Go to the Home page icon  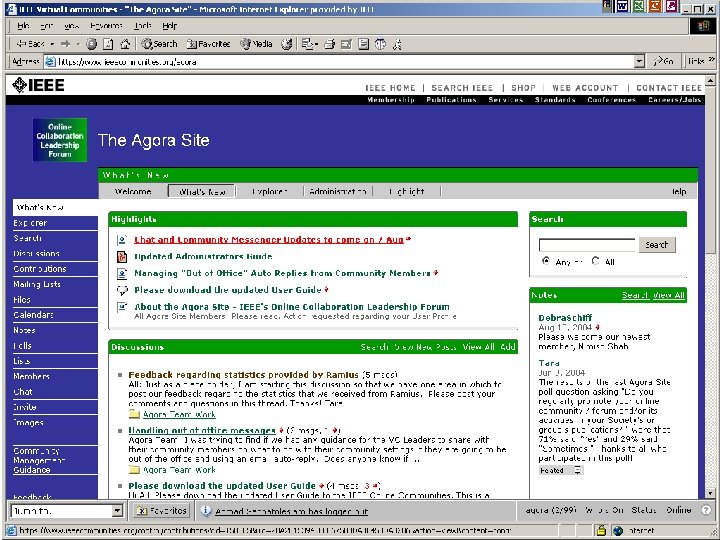click(125, 44)
